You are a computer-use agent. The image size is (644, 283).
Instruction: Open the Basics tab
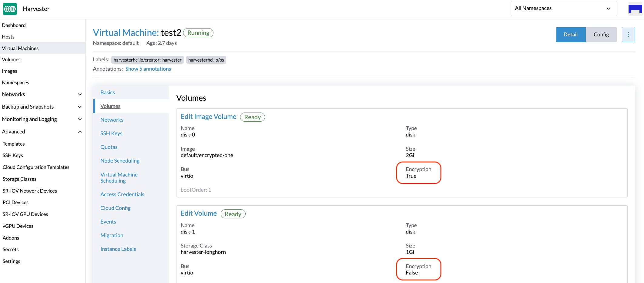coord(108,93)
